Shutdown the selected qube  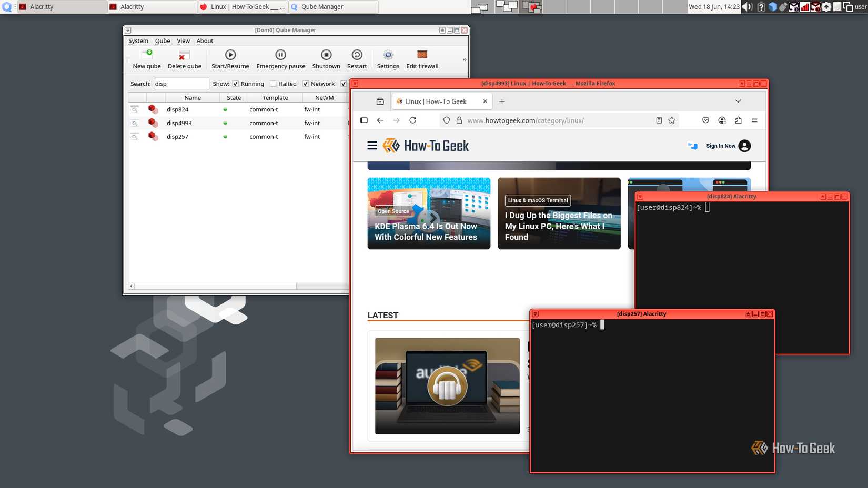pyautogui.click(x=326, y=58)
